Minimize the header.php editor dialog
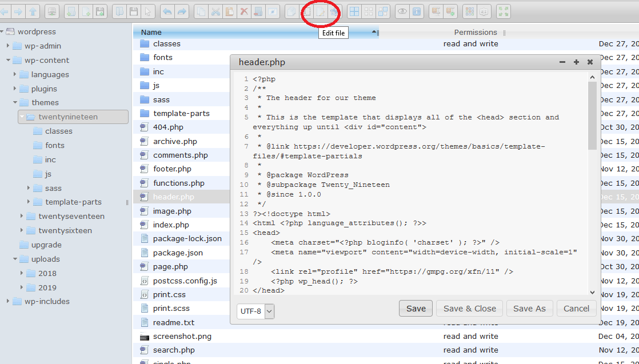The height and width of the screenshot is (364, 639). (562, 62)
